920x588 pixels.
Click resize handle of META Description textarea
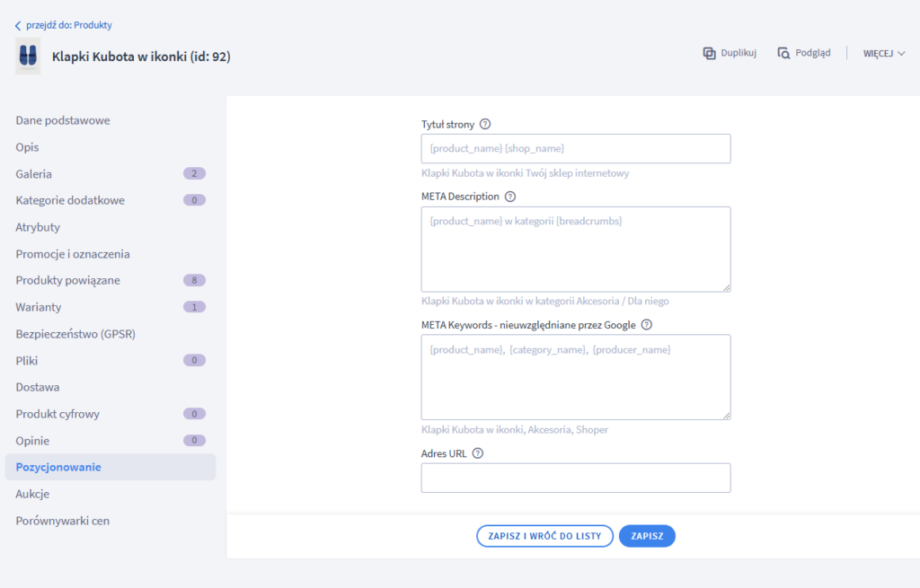[x=726, y=287]
